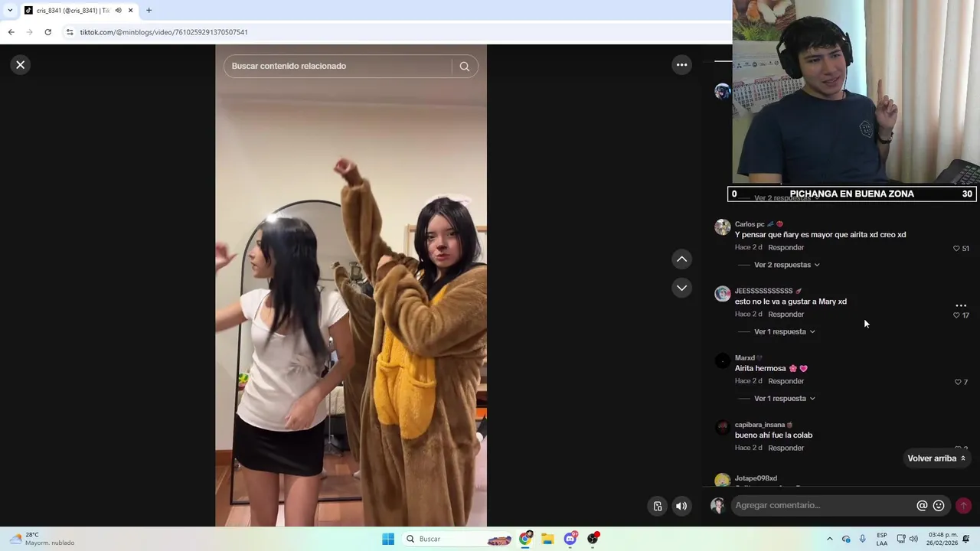Open a new browser tab
The width and height of the screenshot is (980, 551).
coord(149,11)
